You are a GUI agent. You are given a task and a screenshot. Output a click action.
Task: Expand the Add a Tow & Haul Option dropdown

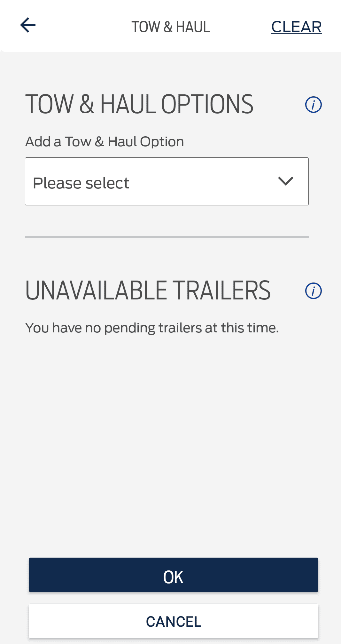point(167,181)
